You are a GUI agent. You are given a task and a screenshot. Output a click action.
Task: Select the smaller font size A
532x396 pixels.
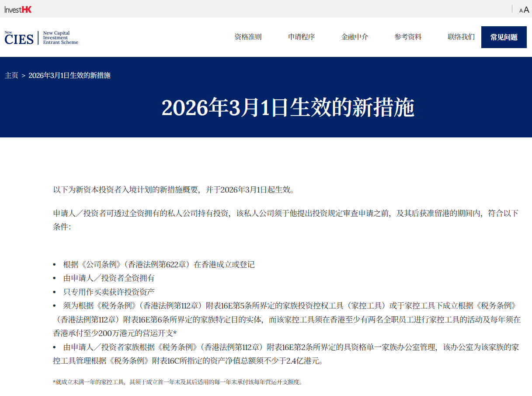pos(521,11)
